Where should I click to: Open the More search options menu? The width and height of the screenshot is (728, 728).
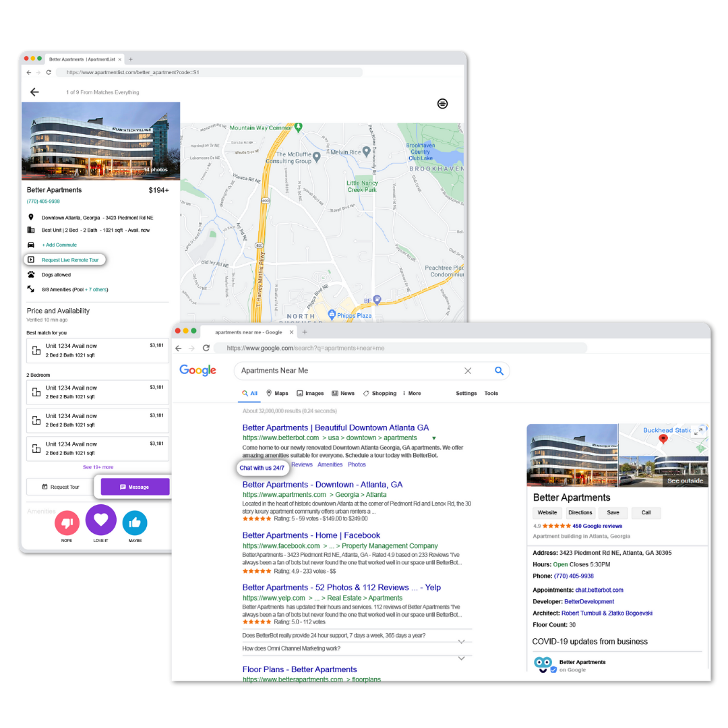412,393
